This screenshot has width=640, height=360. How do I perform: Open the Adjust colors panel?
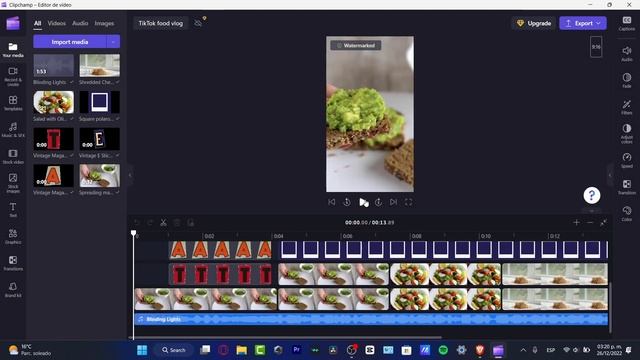(x=627, y=133)
